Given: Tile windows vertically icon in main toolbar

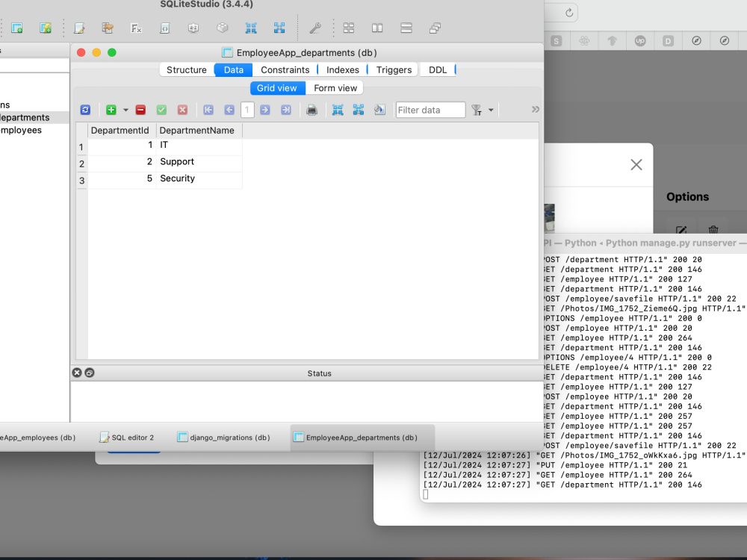Looking at the screenshot, I should coord(406,28).
